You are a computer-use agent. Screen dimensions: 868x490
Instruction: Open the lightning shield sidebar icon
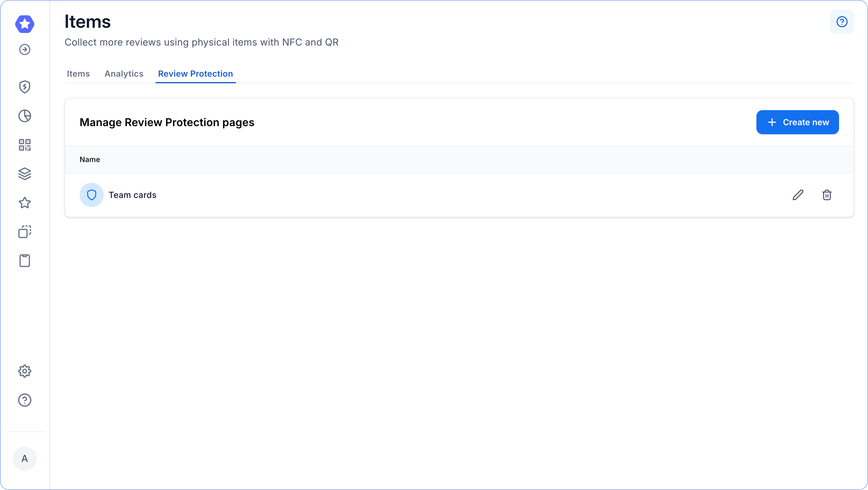25,87
